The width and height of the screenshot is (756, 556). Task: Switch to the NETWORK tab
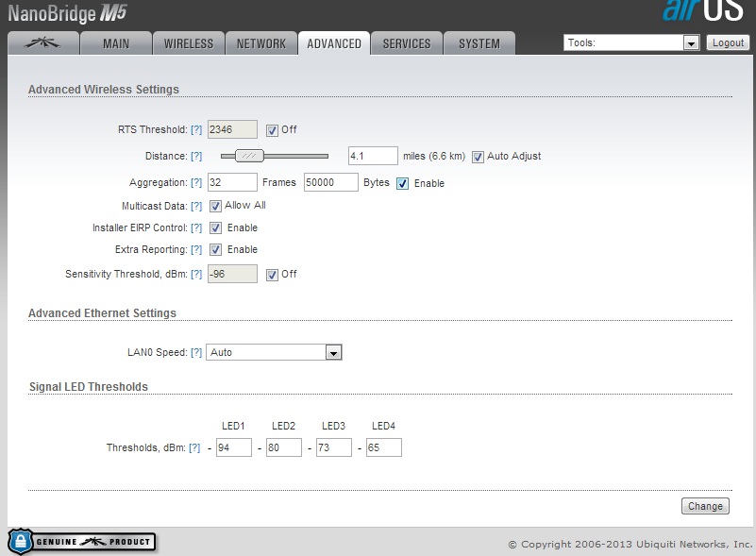click(x=261, y=43)
